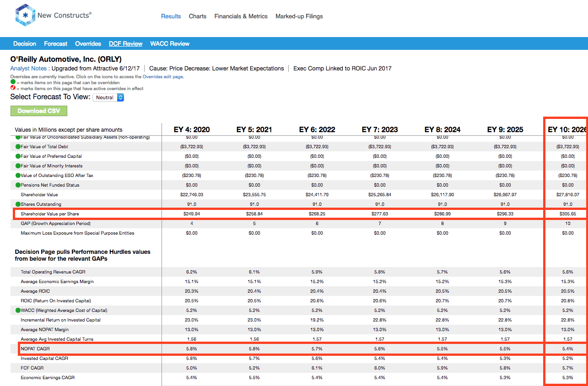This screenshot has height=386, width=588.
Task: Click the Invested Capital CAGR row label
Action: coord(44,359)
